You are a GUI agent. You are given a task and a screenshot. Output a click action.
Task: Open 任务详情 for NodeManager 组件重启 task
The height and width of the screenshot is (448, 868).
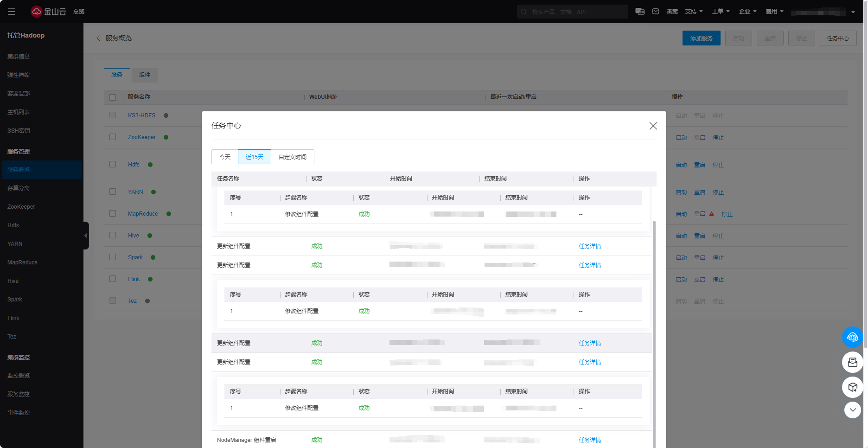[590, 440]
